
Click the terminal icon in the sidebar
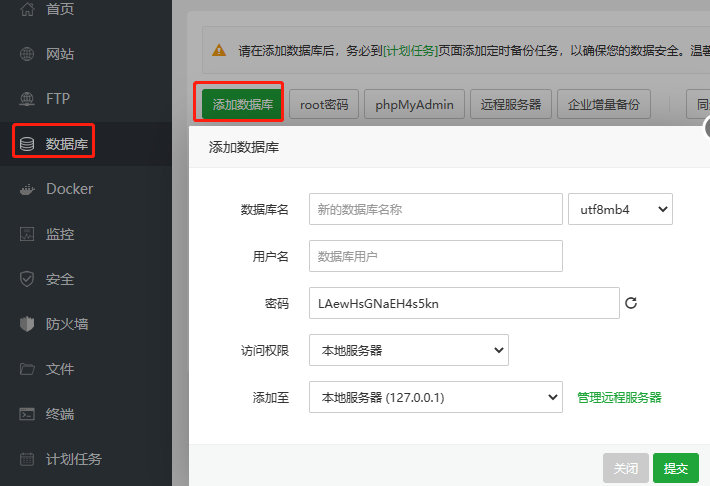(x=27, y=414)
